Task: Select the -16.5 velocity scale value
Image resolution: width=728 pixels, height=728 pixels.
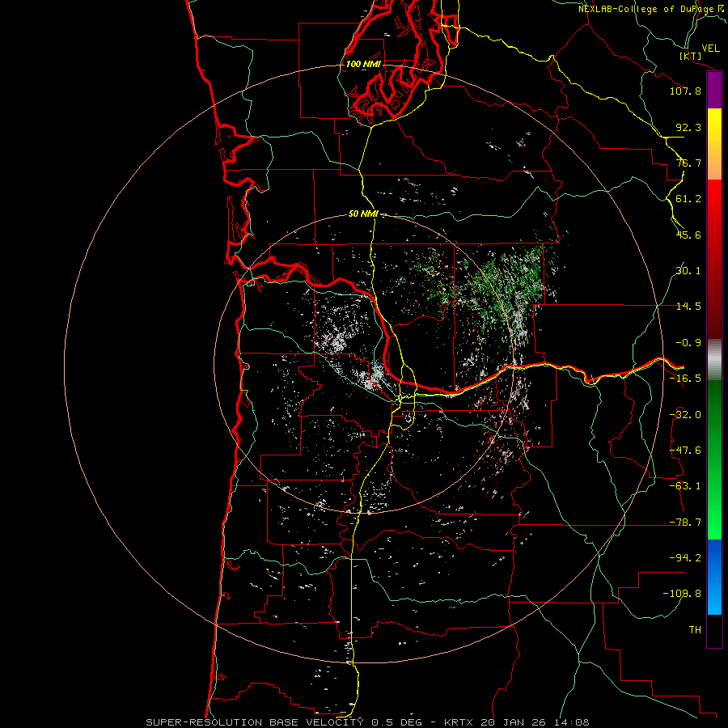Action: (x=685, y=379)
